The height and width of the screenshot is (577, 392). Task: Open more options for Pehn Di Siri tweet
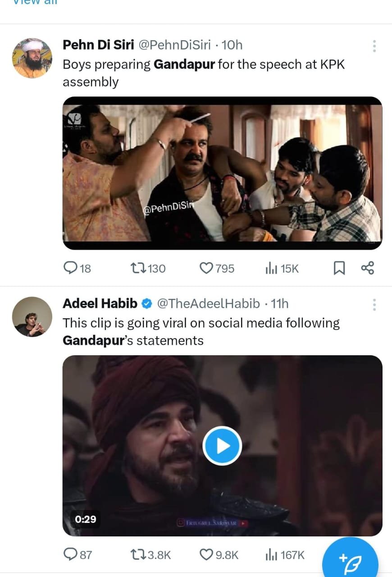point(374,46)
